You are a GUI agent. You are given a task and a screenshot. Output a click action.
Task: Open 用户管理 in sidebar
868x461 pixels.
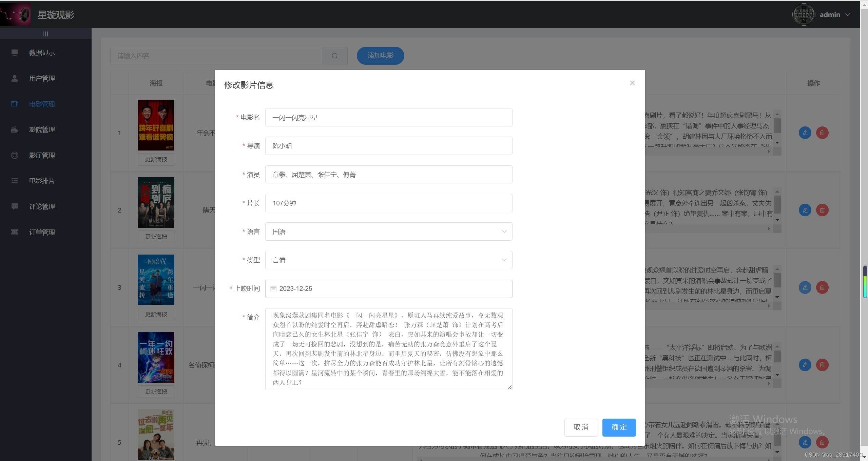pos(42,78)
